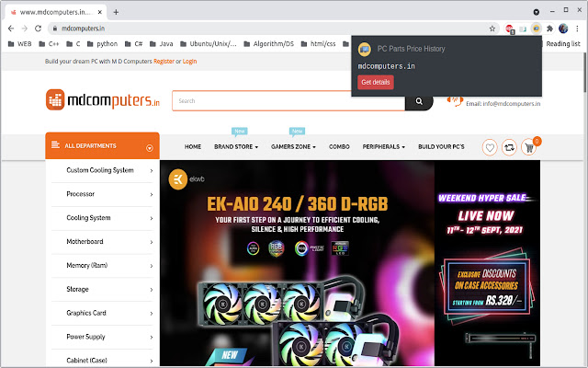The width and height of the screenshot is (588, 368).
Task: Open the html/css bookmarks folder
Action: pos(319,44)
